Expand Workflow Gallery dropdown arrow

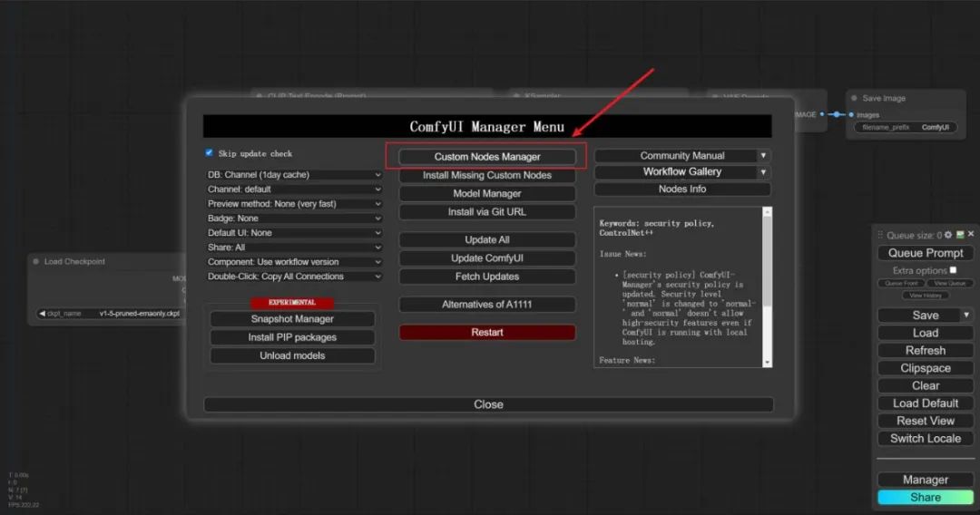coord(764,171)
